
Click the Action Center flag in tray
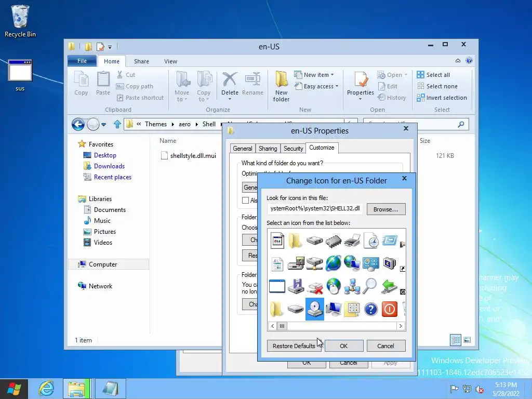pyautogui.click(x=454, y=389)
